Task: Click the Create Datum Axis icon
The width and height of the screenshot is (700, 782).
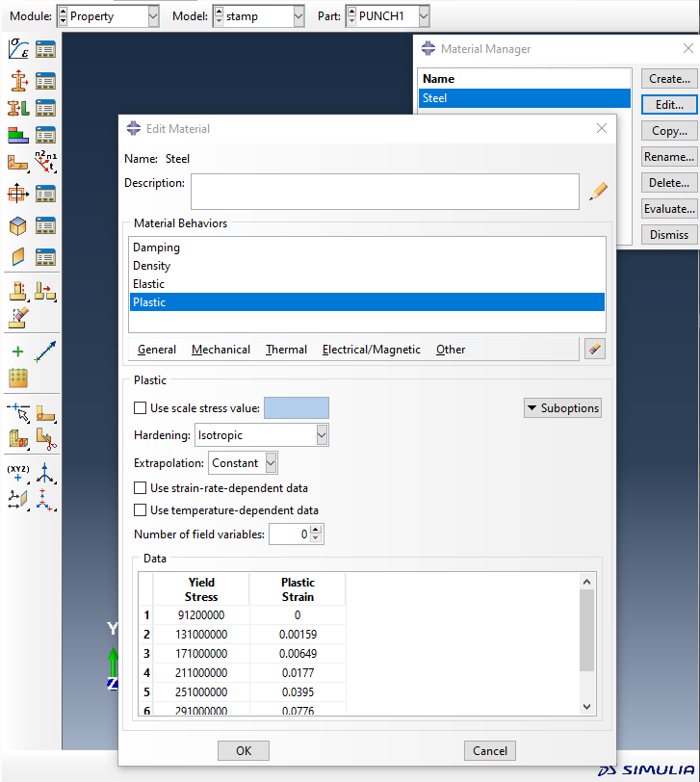Action: pyautogui.click(x=45, y=473)
